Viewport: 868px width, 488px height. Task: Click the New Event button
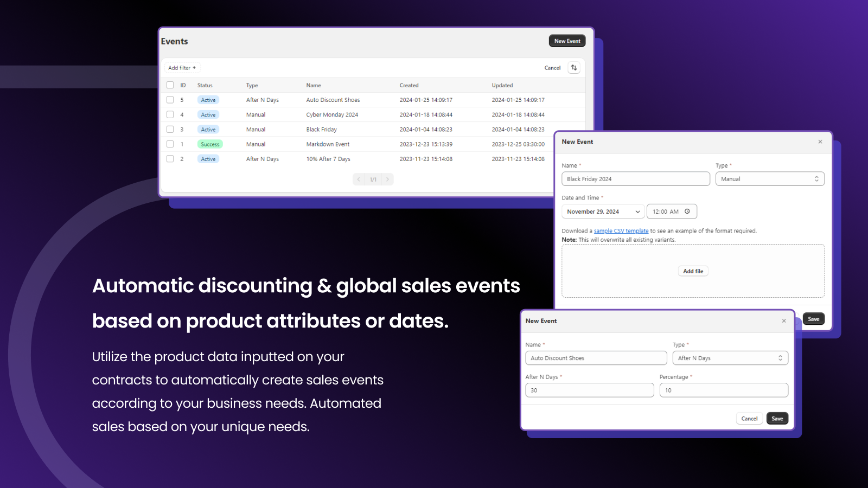567,41
